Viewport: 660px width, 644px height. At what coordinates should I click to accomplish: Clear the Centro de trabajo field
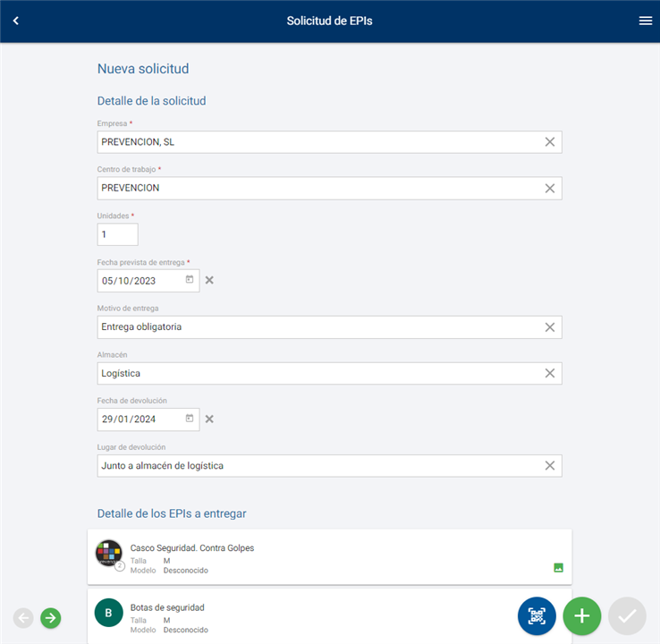(x=550, y=189)
